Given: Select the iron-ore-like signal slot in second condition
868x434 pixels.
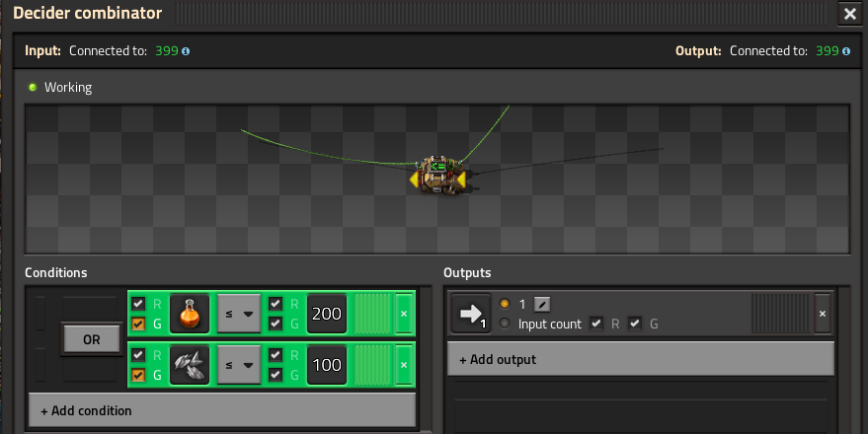Looking at the screenshot, I should [190, 364].
